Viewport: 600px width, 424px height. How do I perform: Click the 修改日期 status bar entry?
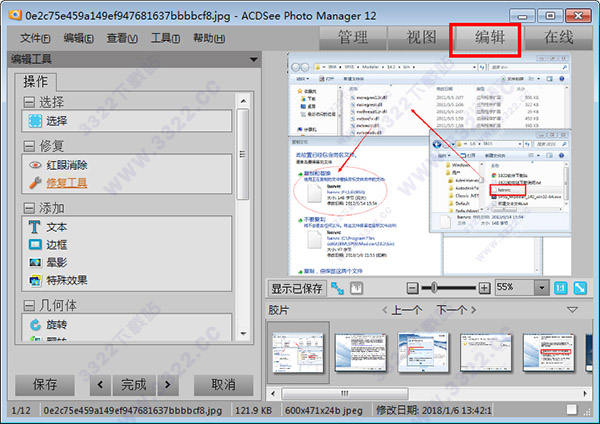(434, 411)
